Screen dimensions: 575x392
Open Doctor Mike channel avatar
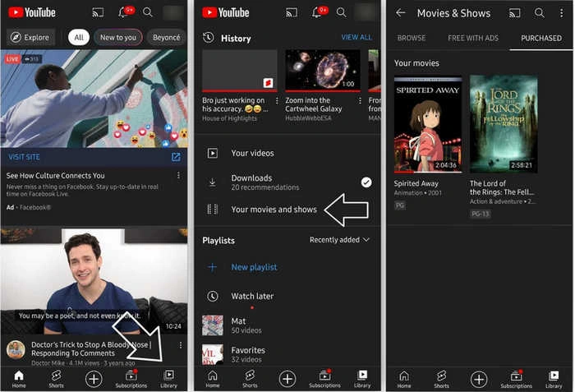(x=16, y=349)
